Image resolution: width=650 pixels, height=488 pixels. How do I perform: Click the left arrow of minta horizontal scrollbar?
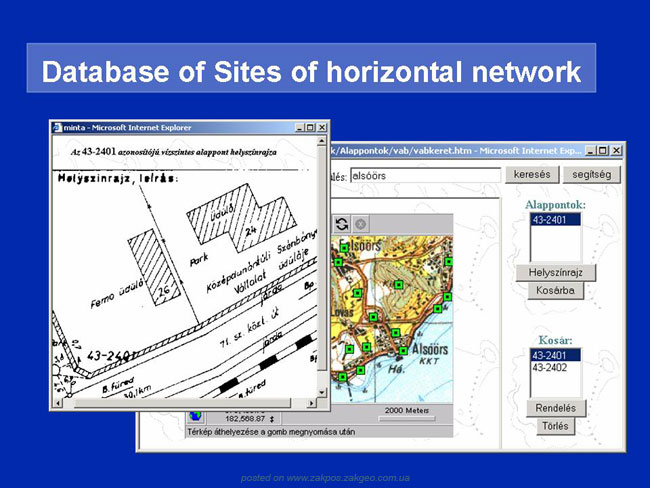click(58, 403)
